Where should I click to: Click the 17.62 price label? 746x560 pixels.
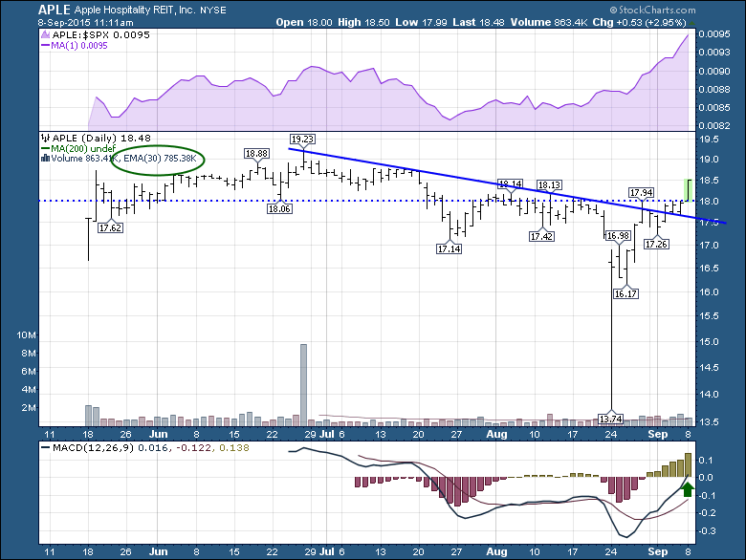coord(110,228)
